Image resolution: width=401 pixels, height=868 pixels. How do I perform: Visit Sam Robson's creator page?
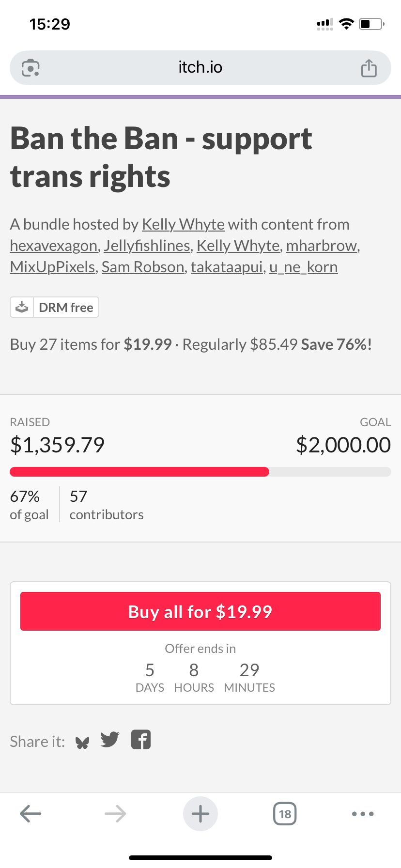pyautogui.click(x=143, y=267)
